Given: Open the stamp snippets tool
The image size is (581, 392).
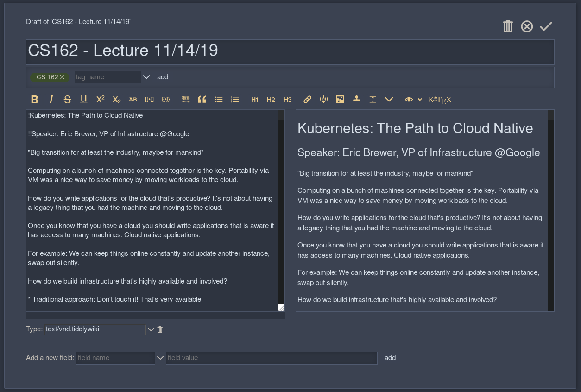Looking at the screenshot, I should (x=356, y=99).
